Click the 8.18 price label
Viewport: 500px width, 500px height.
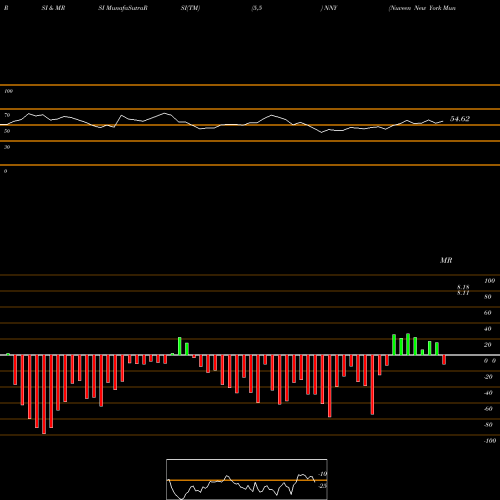463,287
